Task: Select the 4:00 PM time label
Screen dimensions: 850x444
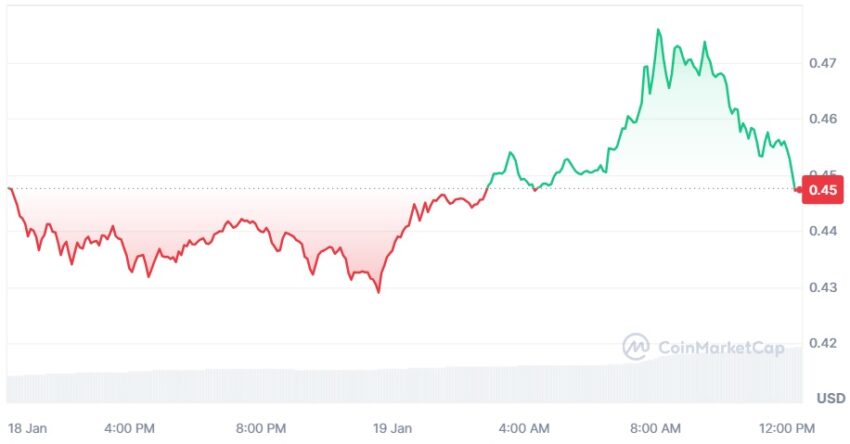Action: (130, 428)
